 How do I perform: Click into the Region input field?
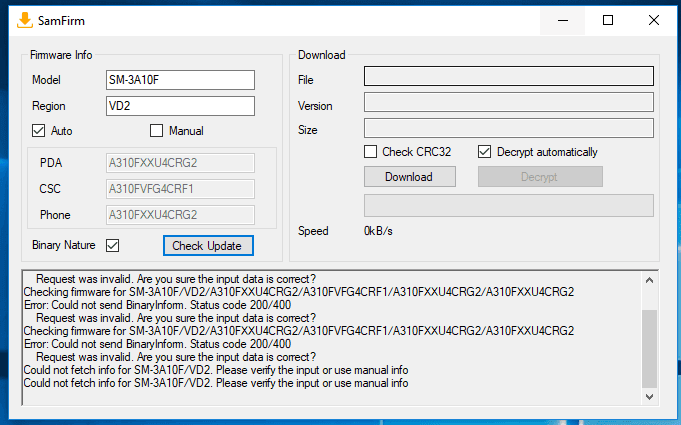tap(180, 106)
